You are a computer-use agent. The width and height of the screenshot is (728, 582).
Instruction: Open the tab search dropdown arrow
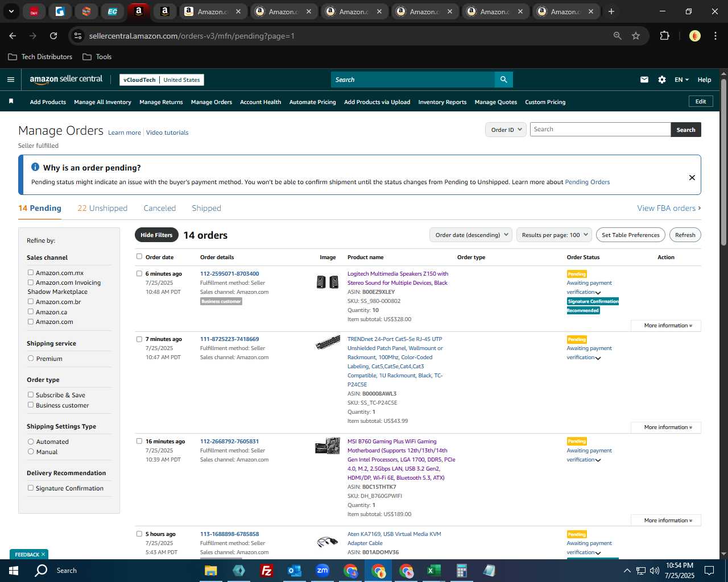(11, 11)
